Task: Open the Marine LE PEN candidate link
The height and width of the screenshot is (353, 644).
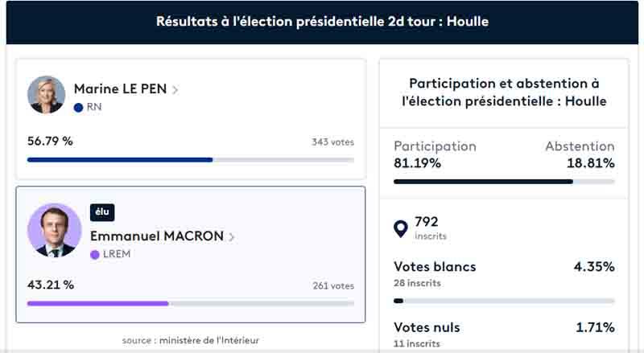Action: [x=120, y=88]
